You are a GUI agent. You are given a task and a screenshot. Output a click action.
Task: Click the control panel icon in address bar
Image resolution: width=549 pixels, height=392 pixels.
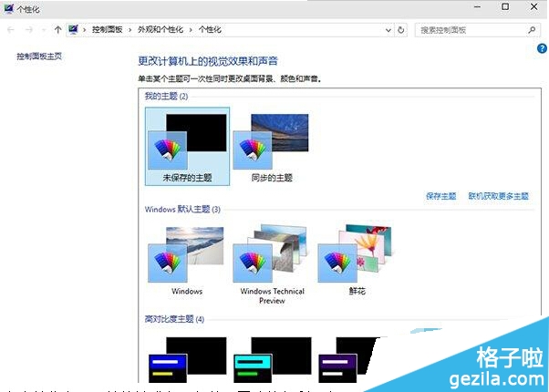click(x=73, y=30)
